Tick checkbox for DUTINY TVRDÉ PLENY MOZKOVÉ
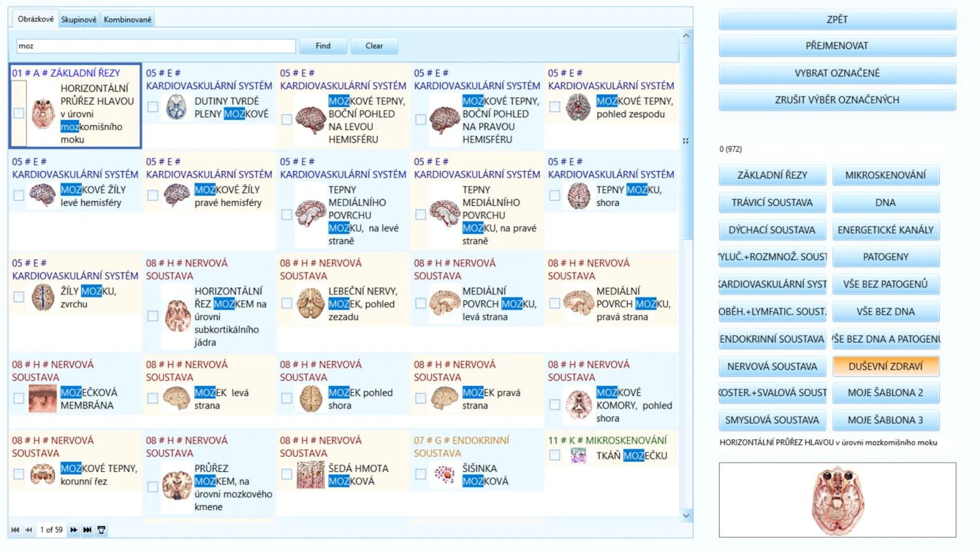 pyautogui.click(x=153, y=107)
